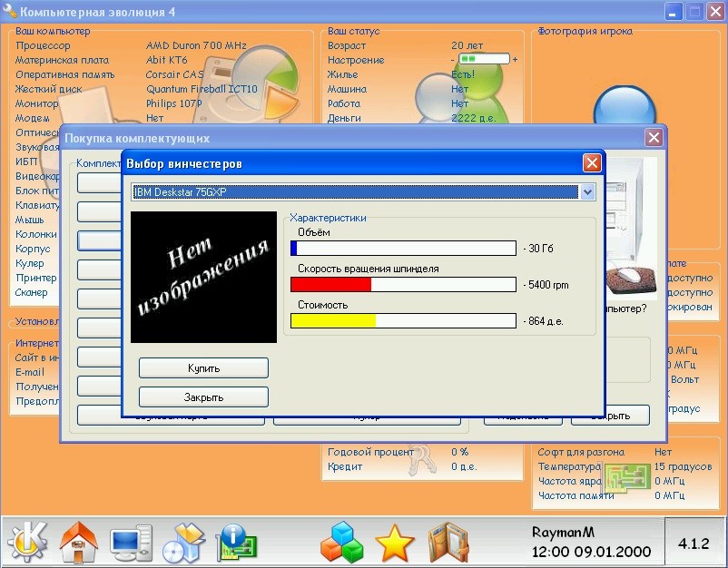Image resolution: width=728 pixels, height=568 pixels.
Task: Click the yellow Стоимость cost bar
Action: tap(403, 320)
